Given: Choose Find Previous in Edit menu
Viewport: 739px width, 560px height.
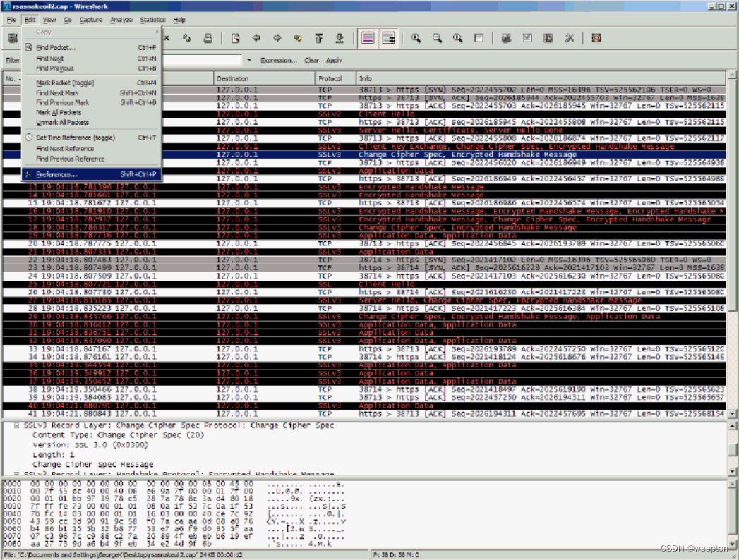Looking at the screenshot, I should [92, 68].
